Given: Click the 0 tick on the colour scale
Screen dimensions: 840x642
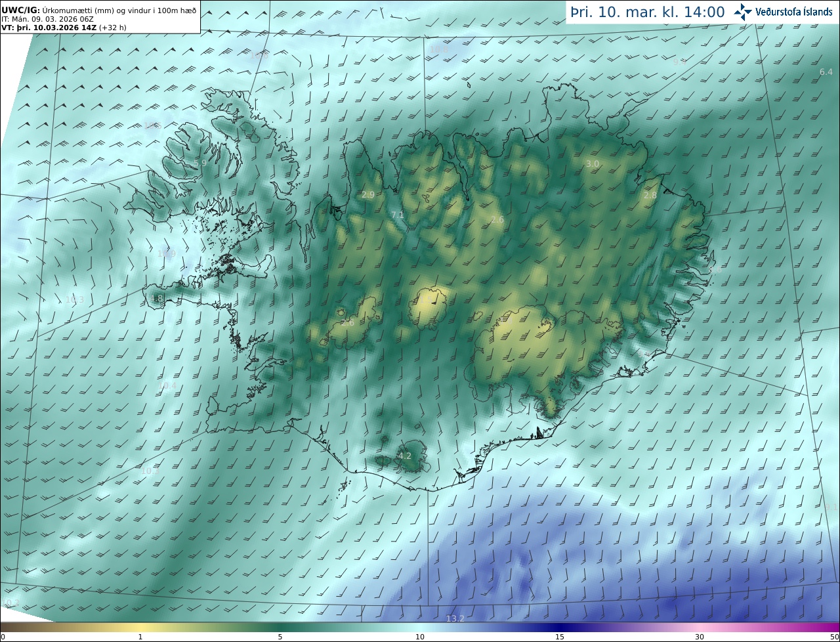Looking at the screenshot, I should [x=3, y=637].
